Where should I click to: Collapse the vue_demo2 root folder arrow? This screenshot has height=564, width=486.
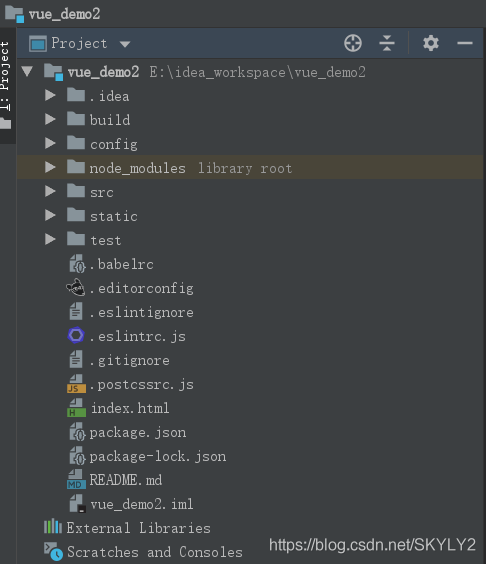27,71
